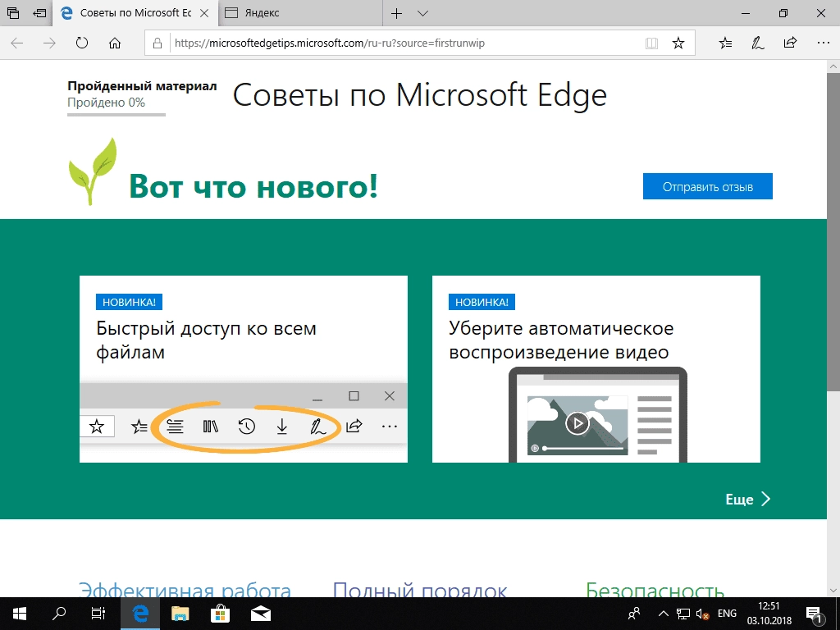The image size is (840, 630).
Task: Add notes with the pen icon
Action: coord(757,43)
